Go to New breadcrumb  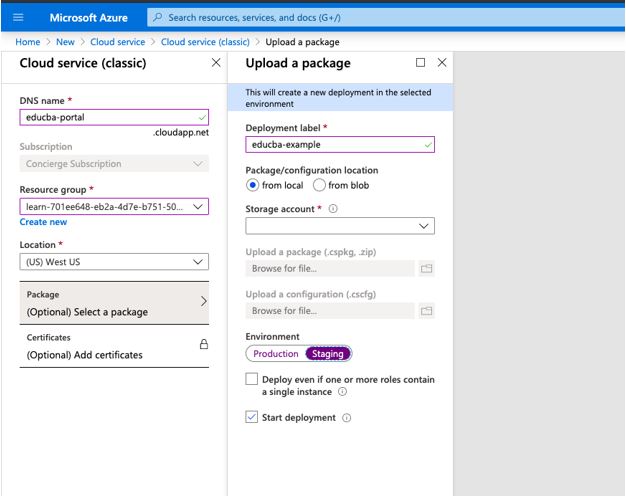65,42
